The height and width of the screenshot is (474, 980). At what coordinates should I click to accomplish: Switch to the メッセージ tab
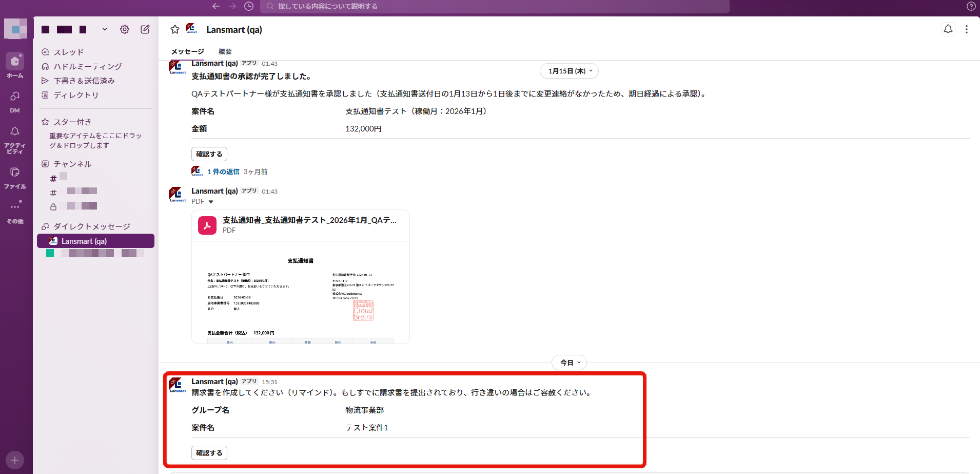pos(188,51)
